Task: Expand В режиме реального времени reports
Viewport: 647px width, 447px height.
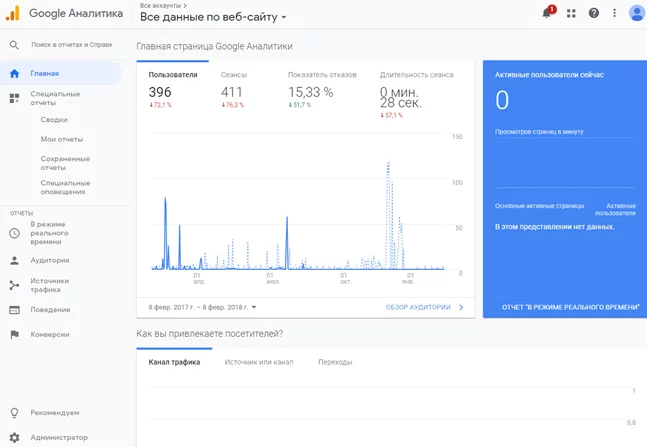Action: click(x=50, y=233)
